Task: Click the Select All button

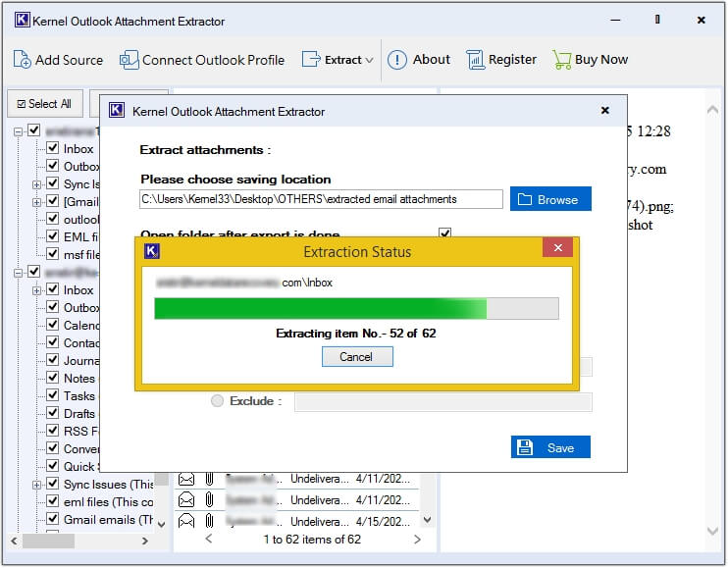Action: pyautogui.click(x=45, y=103)
